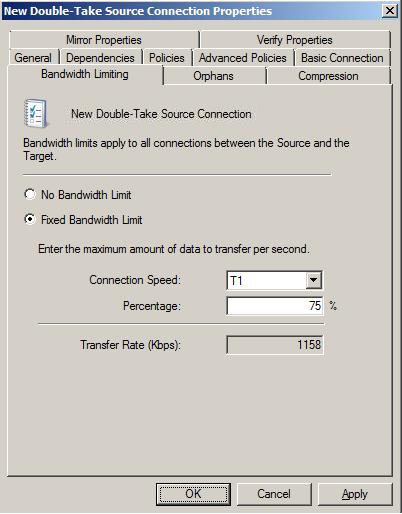The image size is (402, 514).
Task: Open the Orphans tab
Action: [x=213, y=76]
